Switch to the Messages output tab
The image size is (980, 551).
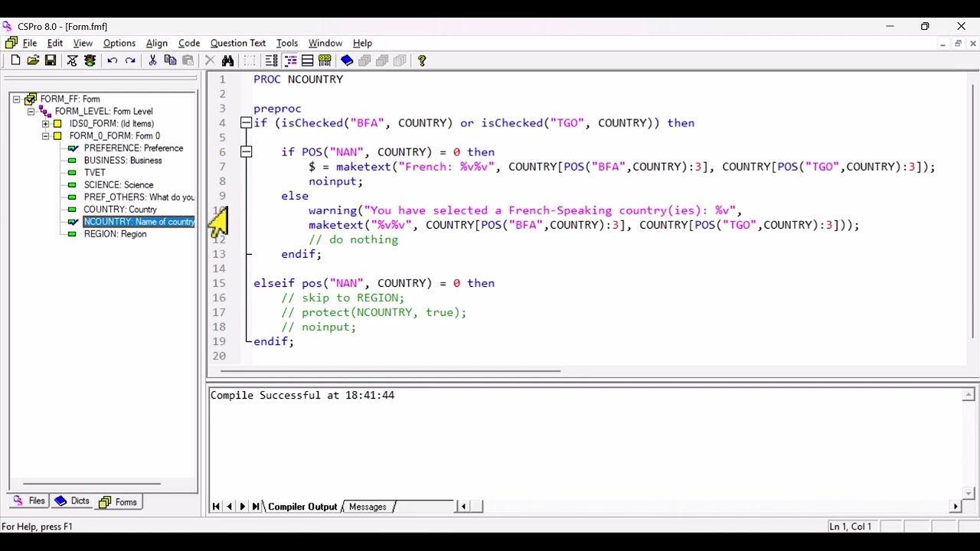(367, 507)
